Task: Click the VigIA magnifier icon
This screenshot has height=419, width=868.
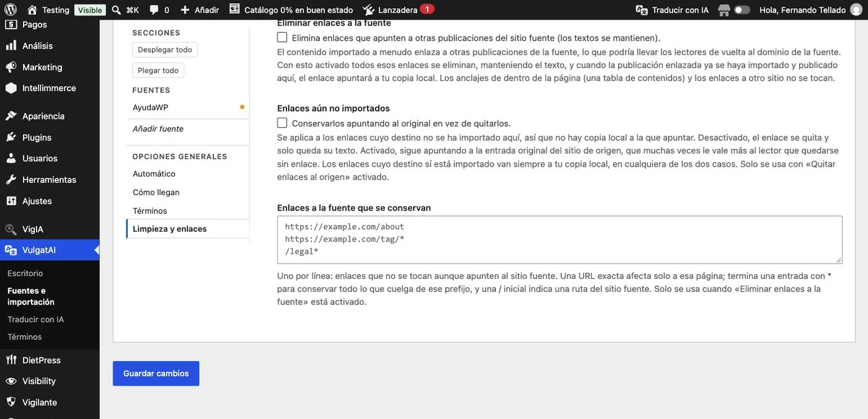Action: coord(11,229)
